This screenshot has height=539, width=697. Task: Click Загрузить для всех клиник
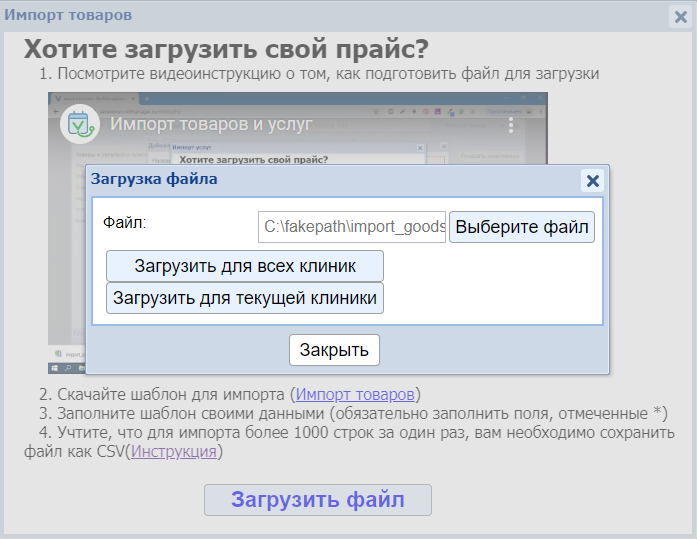coord(245,266)
